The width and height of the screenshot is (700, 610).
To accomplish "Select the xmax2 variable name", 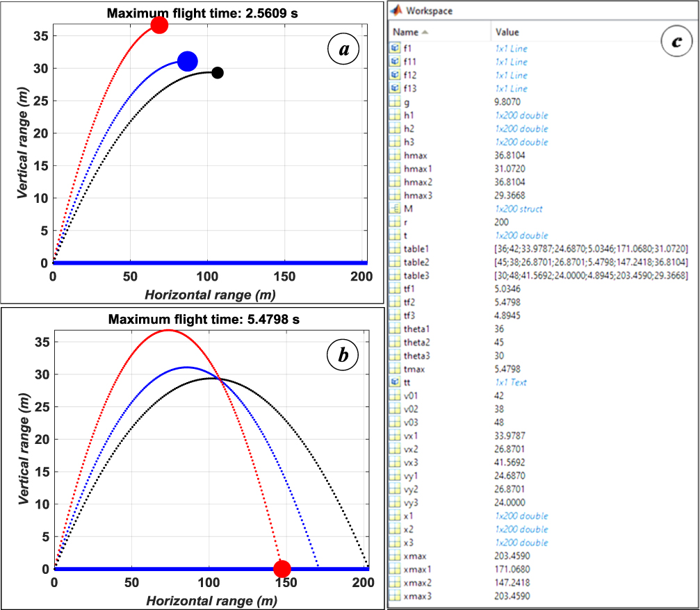I will point(417,583).
